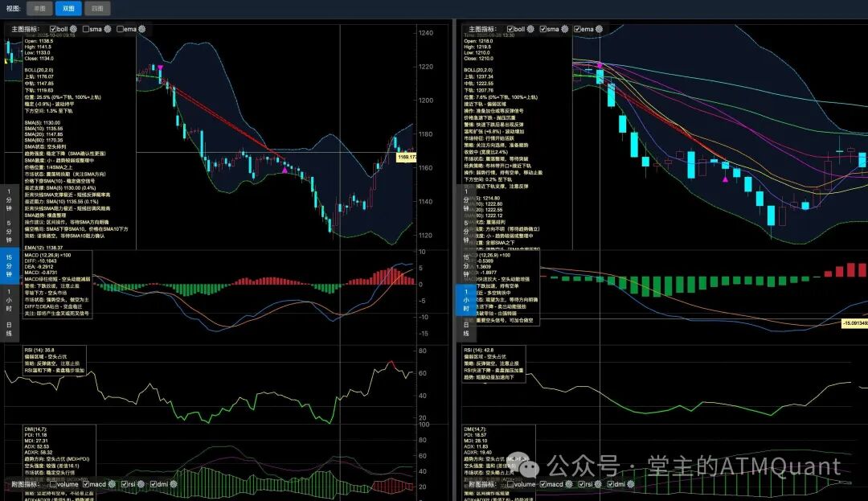Toggle rsi checkbox in right sub-indicators

(x=582, y=484)
